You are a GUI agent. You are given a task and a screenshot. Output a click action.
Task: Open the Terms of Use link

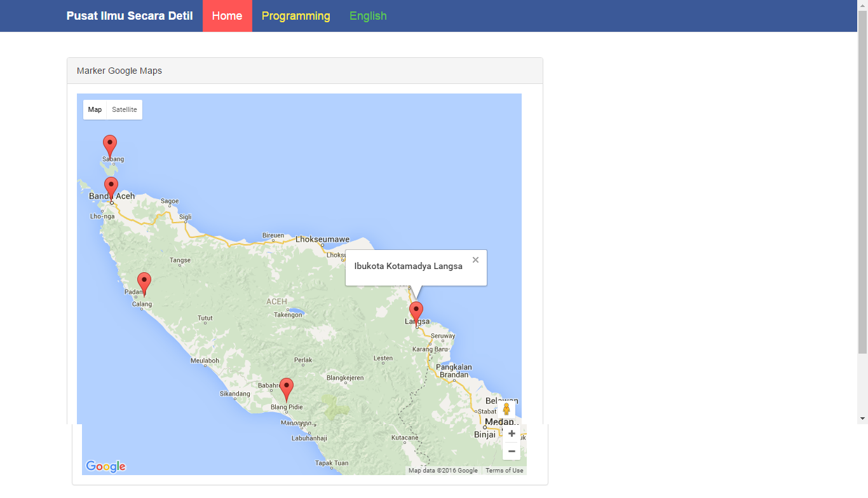pyautogui.click(x=504, y=470)
